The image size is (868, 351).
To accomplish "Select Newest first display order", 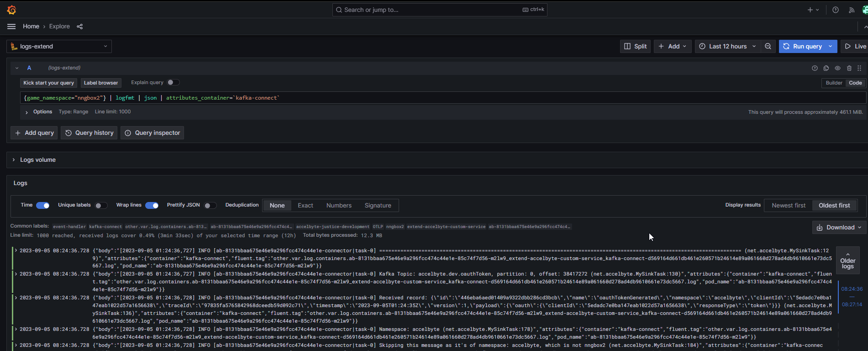I will pyautogui.click(x=789, y=205).
